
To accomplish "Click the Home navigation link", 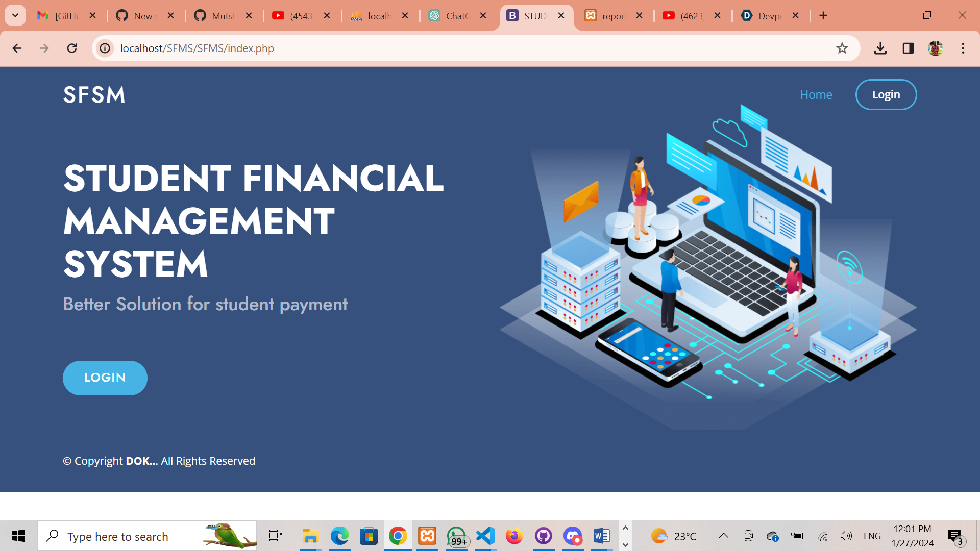I will point(816,95).
